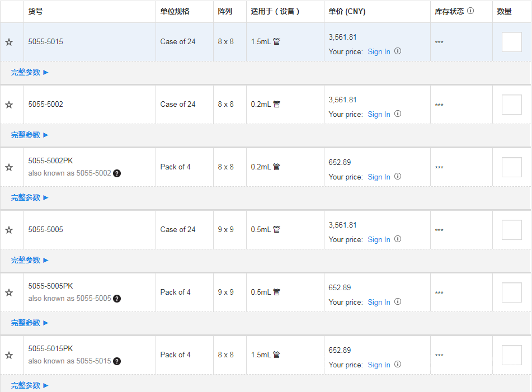
Task: Star the 5055-5015 product row
Action: (x=9, y=42)
